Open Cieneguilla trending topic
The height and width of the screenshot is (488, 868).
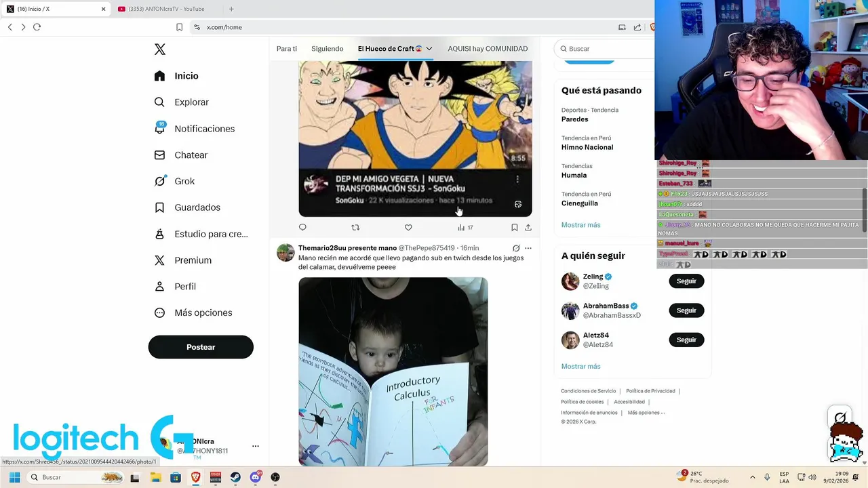580,203
